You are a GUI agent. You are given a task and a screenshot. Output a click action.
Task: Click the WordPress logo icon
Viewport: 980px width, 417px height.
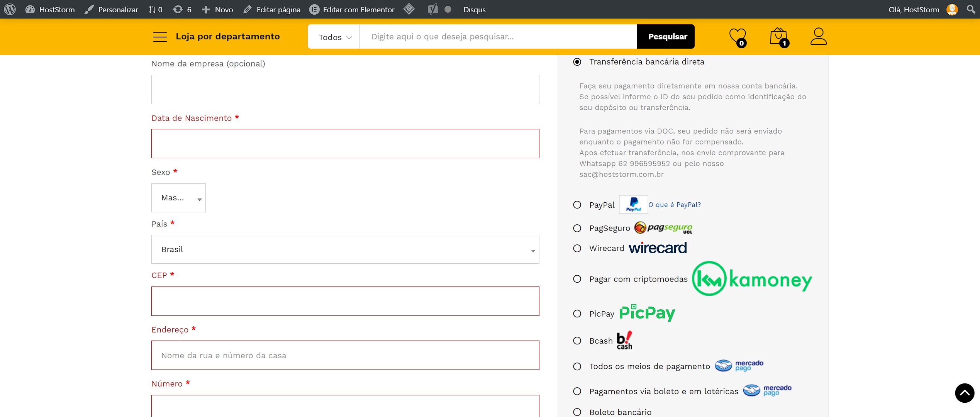click(10, 9)
